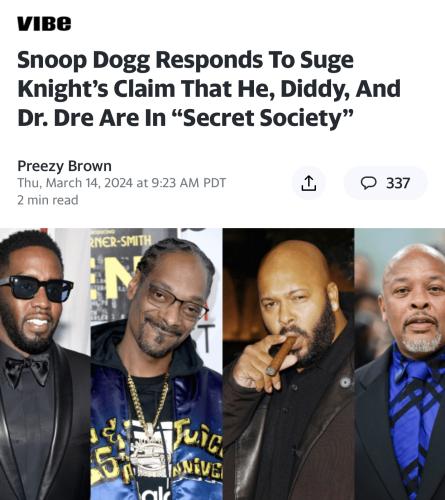Select photo of man in blue tie
This screenshot has width=445, height=500.
[x=400, y=364]
